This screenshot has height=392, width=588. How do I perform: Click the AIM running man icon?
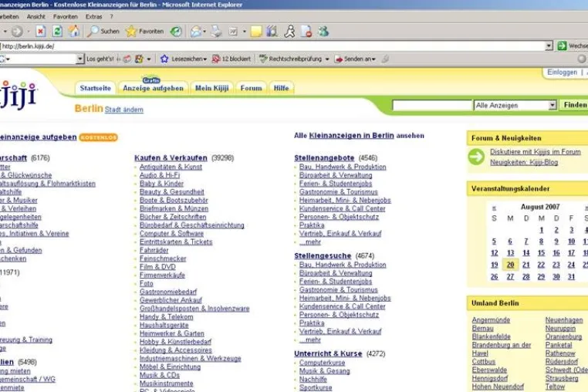coord(289,32)
